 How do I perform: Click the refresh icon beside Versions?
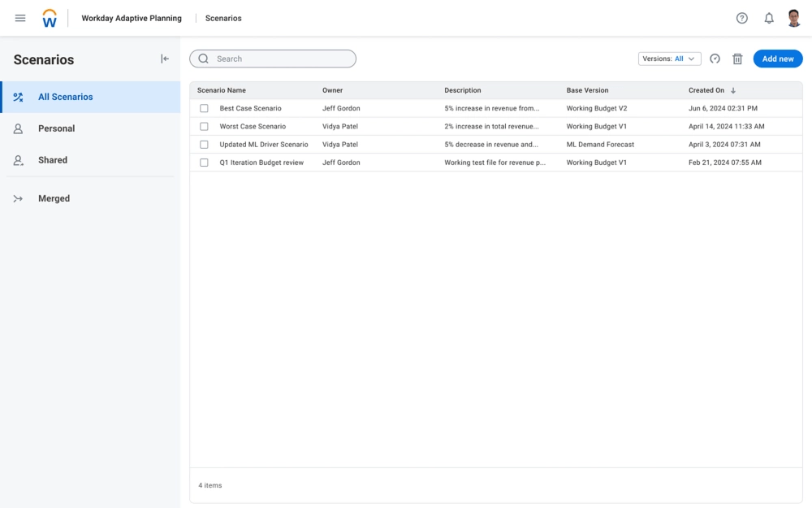(x=715, y=59)
